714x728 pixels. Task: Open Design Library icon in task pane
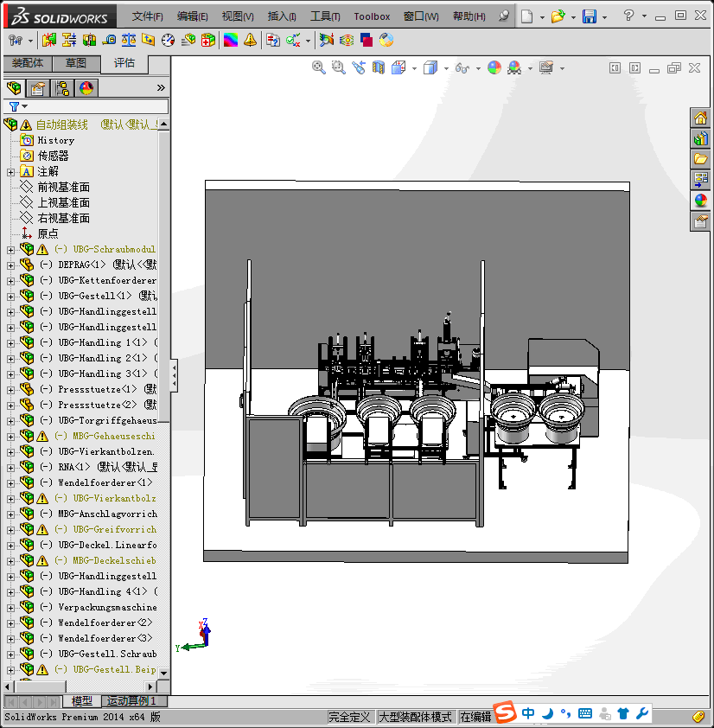point(700,138)
